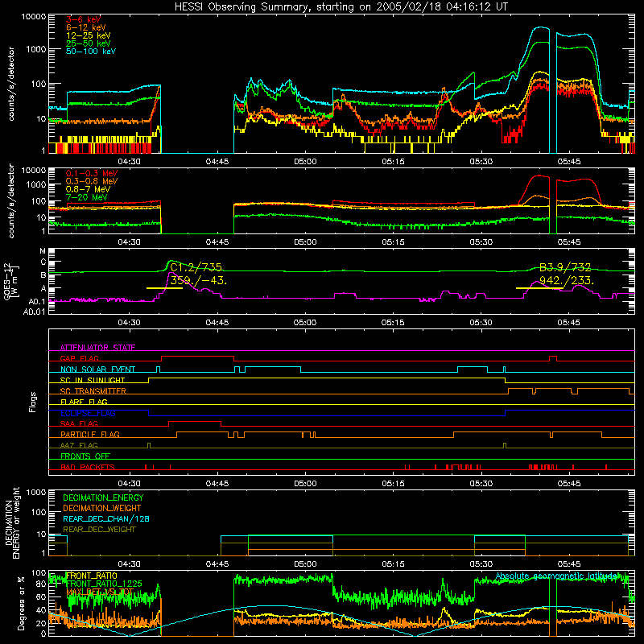Click the yellow flare interval bar under C1.2/735
The width and height of the screenshot is (644, 644).
[164, 288]
